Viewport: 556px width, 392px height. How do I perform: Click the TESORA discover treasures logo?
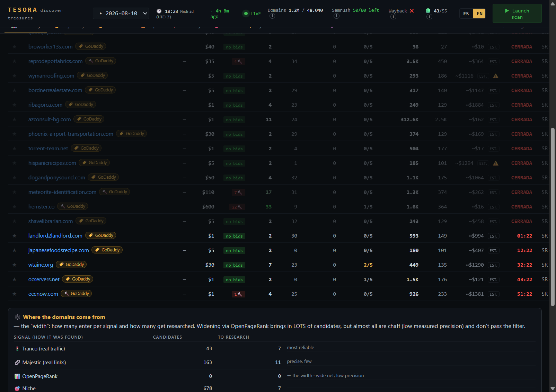click(35, 14)
